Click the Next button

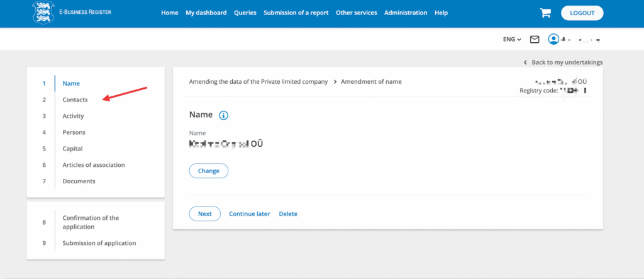pos(204,214)
